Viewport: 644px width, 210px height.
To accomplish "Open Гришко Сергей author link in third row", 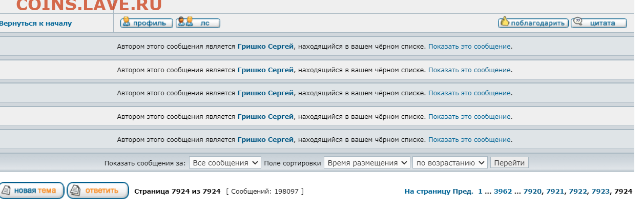I will [x=265, y=93].
